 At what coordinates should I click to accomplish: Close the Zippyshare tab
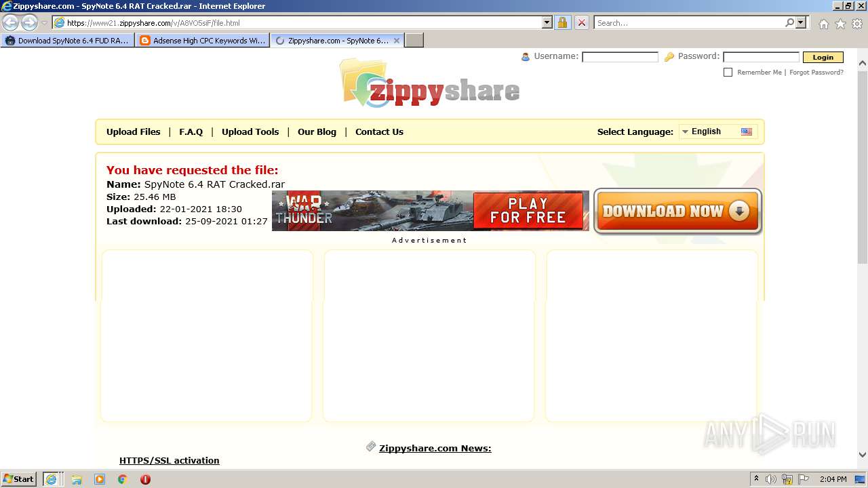click(x=397, y=41)
